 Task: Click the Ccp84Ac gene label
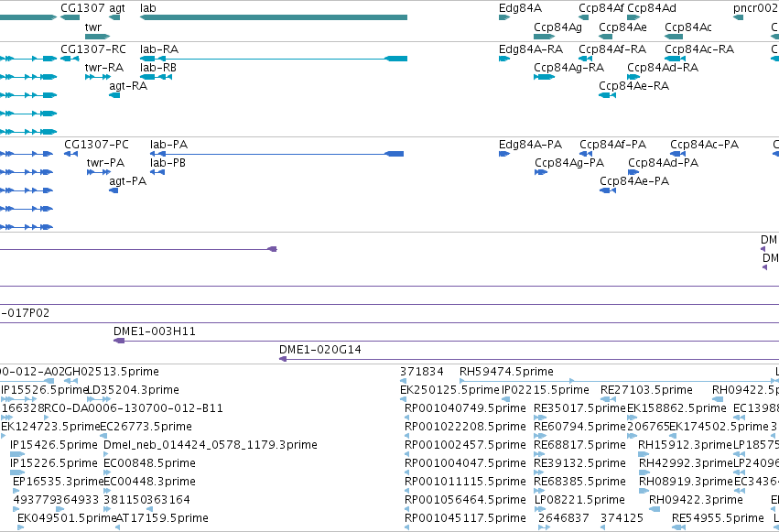688,27
